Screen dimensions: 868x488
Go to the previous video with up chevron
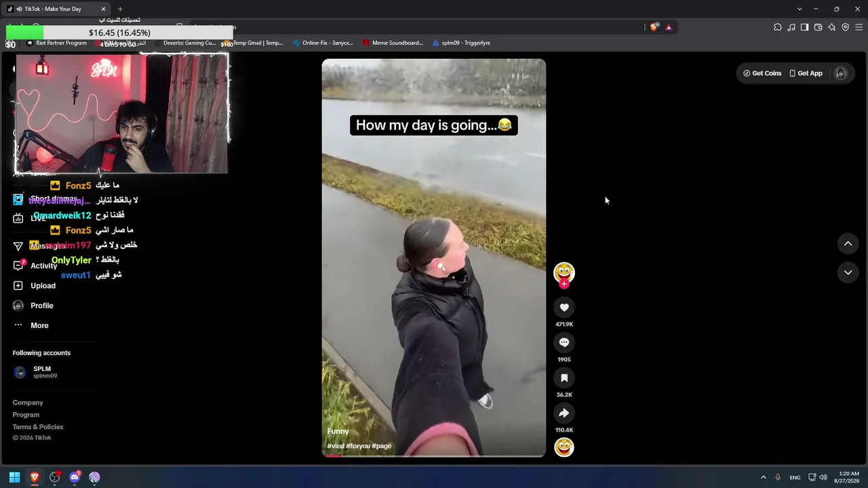pyautogui.click(x=848, y=243)
